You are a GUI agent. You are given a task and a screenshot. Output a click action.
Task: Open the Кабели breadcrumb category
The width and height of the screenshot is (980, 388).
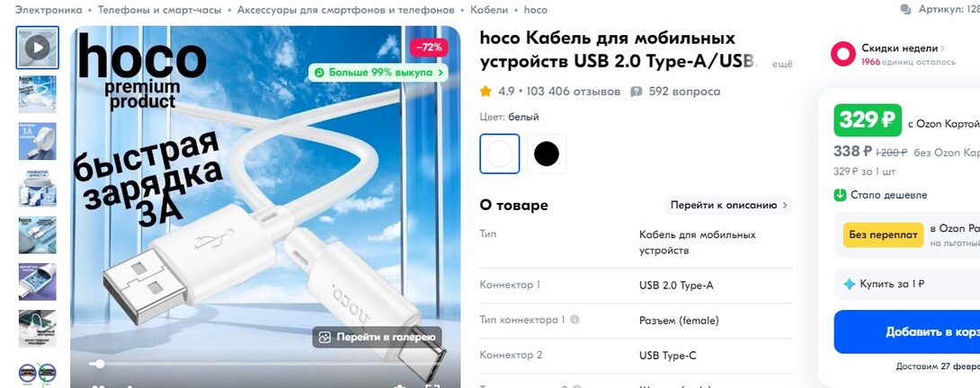(489, 10)
